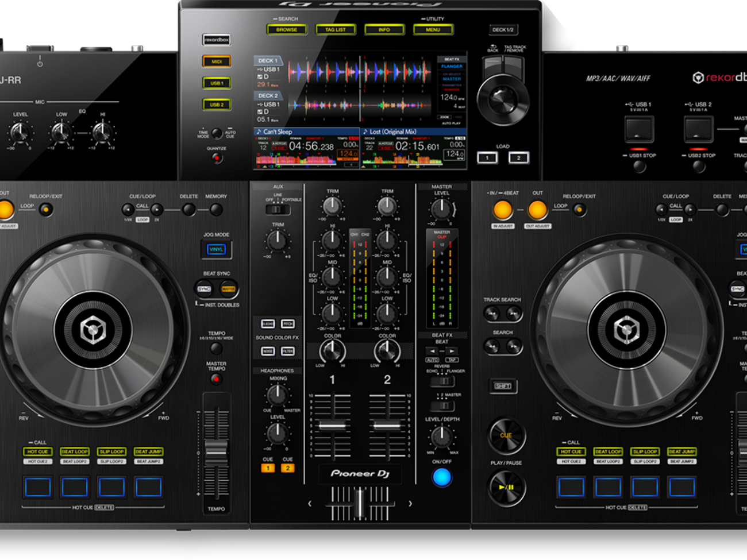Click the MASTER LEVEL knob
The image size is (747, 560).
pos(441,209)
